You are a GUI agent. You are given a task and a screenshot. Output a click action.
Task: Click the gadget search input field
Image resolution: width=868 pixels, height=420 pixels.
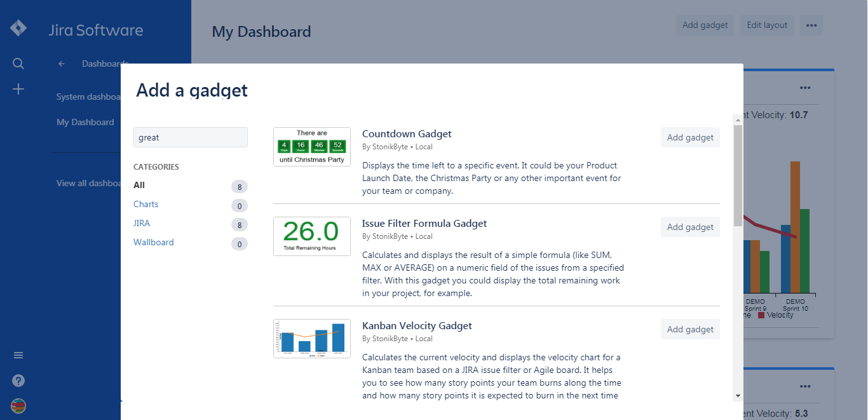click(190, 137)
